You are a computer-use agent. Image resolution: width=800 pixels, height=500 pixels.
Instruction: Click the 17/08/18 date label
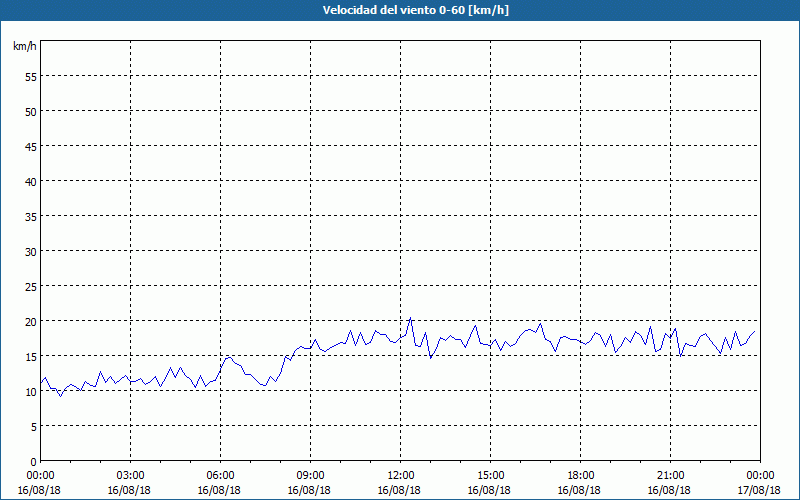click(x=760, y=490)
